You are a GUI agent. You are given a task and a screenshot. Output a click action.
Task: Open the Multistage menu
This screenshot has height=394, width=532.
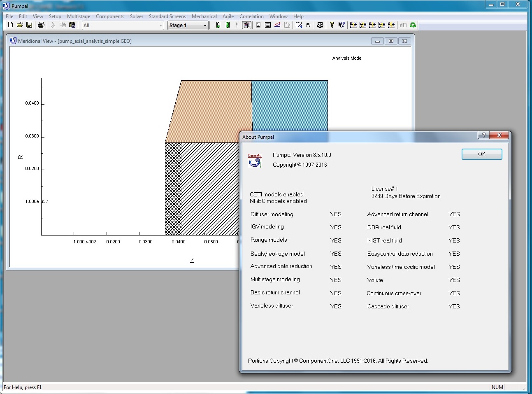pyautogui.click(x=79, y=16)
